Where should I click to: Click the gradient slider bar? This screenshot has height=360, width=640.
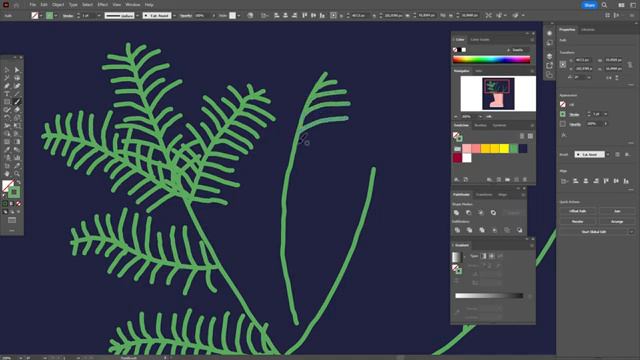[489, 296]
